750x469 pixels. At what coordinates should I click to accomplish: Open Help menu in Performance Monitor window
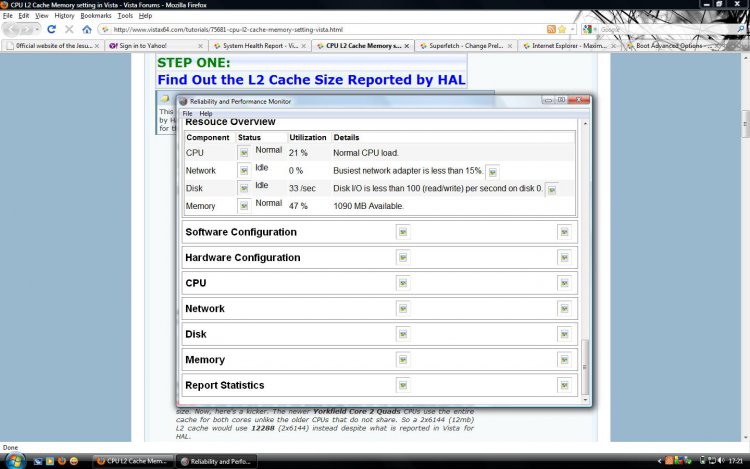(x=206, y=114)
